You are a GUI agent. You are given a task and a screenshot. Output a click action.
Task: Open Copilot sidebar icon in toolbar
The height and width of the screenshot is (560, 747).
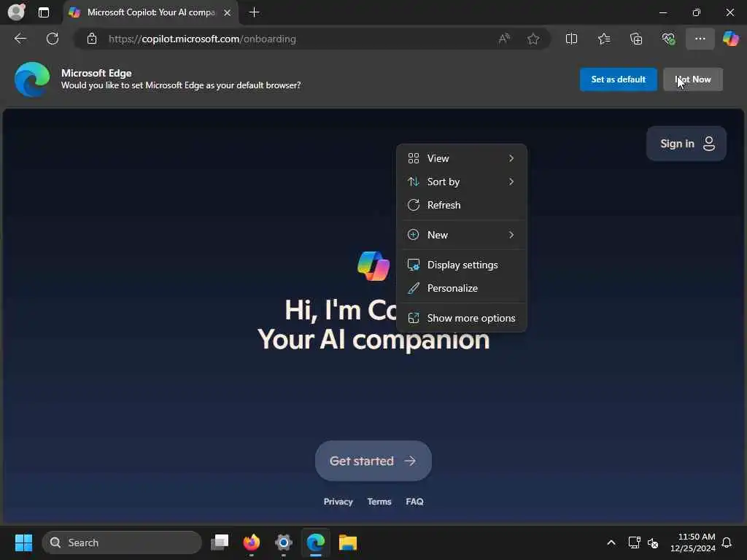(730, 39)
